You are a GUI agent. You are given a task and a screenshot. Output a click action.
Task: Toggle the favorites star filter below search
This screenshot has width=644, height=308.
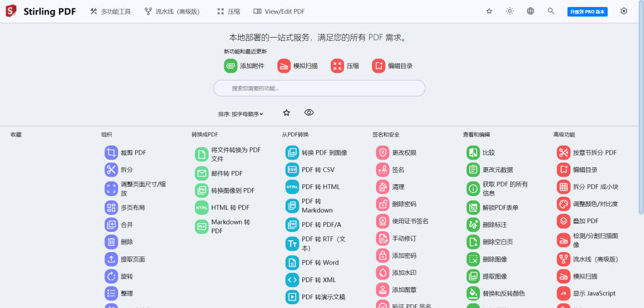click(x=287, y=113)
